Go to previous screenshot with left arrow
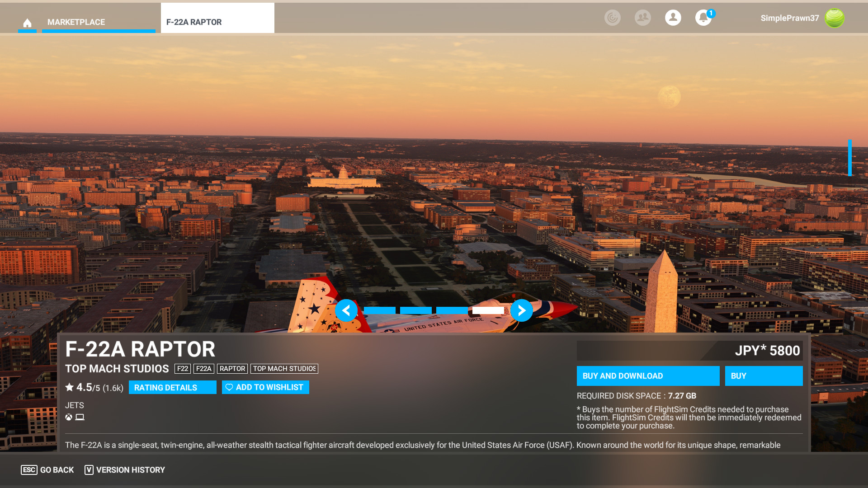The width and height of the screenshot is (868, 488). click(346, 310)
